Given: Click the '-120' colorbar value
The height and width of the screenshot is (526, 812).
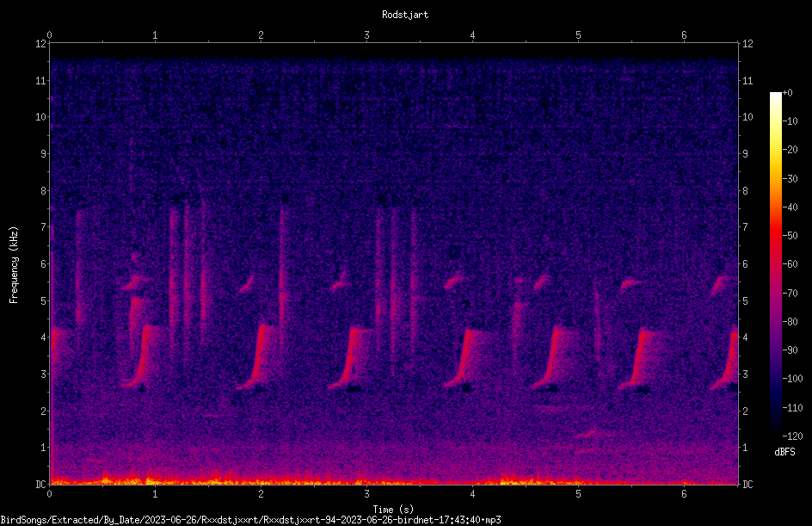Looking at the screenshot, I should tap(792, 436).
